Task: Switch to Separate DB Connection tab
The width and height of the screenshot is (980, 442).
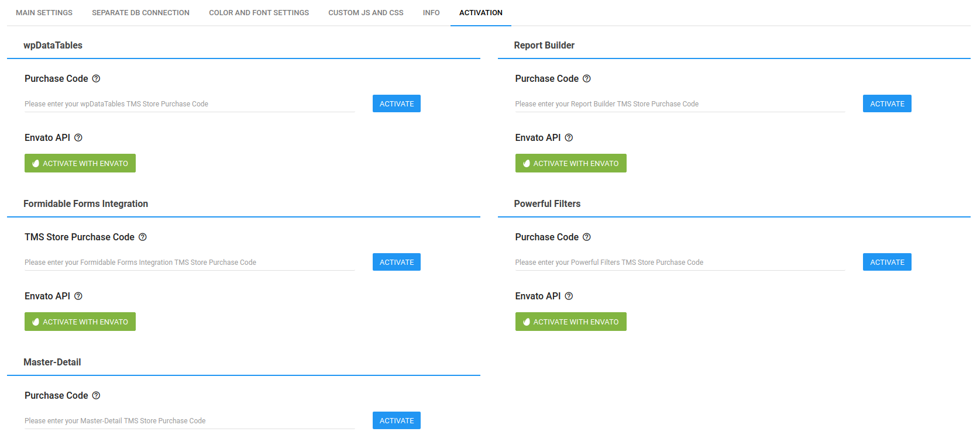Action: [x=140, y=12]
